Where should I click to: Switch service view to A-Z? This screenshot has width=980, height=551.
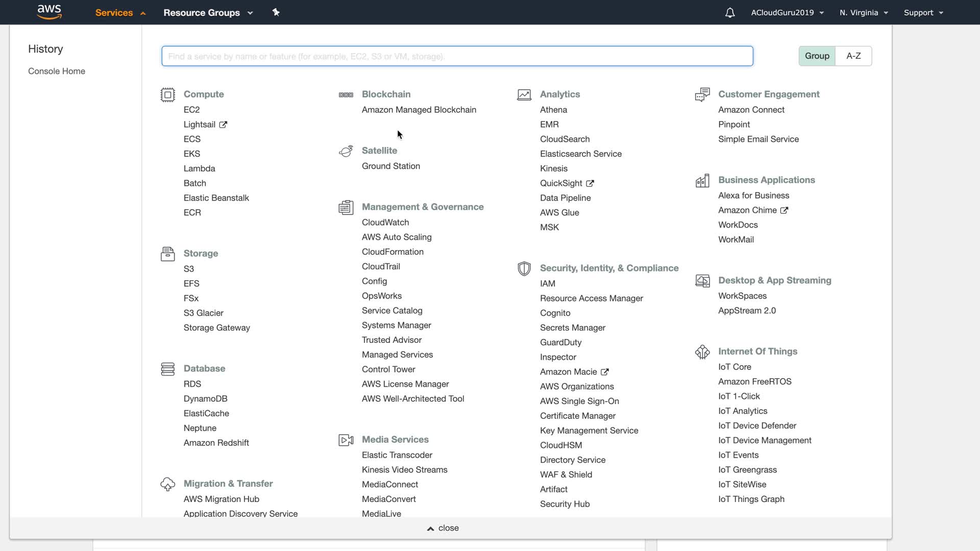853,56
